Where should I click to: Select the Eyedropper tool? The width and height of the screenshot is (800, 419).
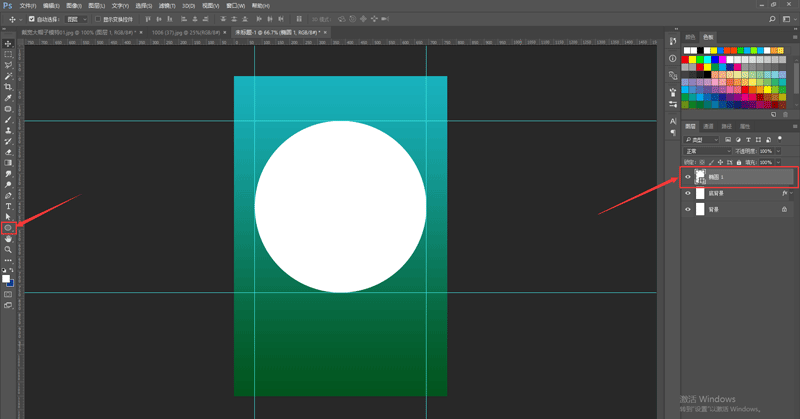(x=8, y=97)
